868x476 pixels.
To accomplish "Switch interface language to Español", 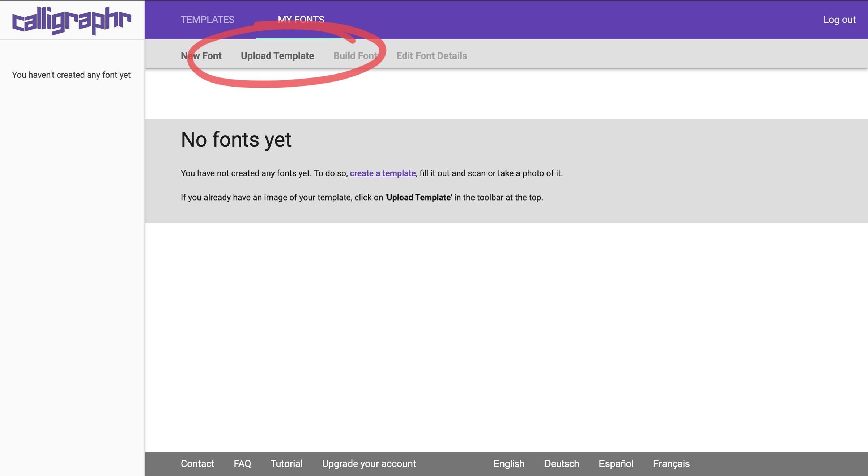I will pyautogui.click(x=616, y=463).
